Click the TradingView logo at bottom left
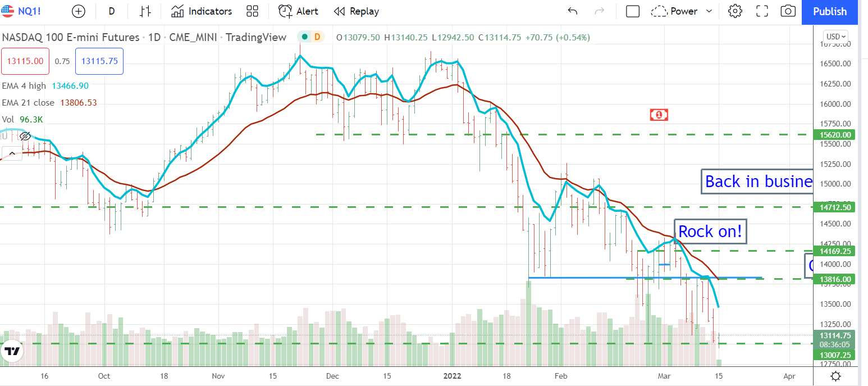 pos(12,352)
